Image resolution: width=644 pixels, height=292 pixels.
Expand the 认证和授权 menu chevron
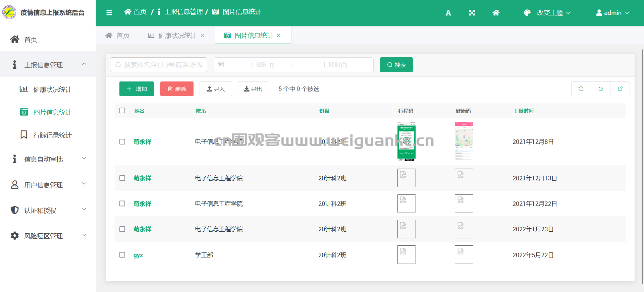click(84, 209)
